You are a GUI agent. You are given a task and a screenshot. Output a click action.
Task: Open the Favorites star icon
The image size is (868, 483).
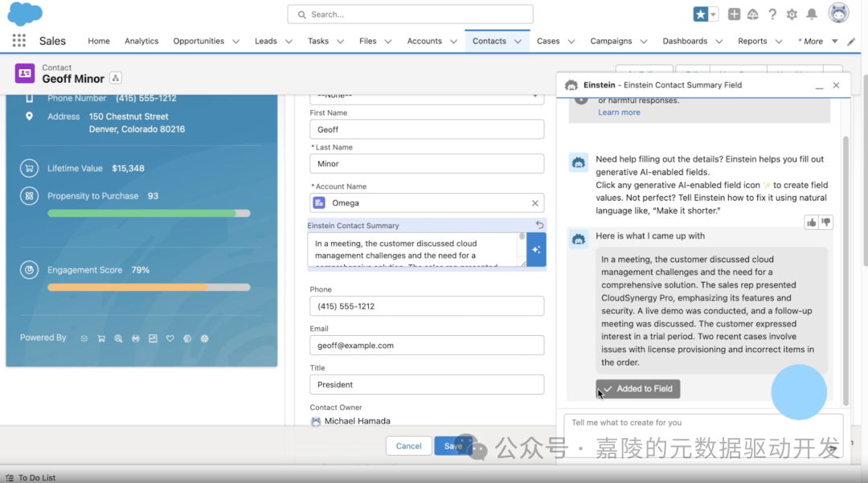pyautogui.click(x=700, y=14)
